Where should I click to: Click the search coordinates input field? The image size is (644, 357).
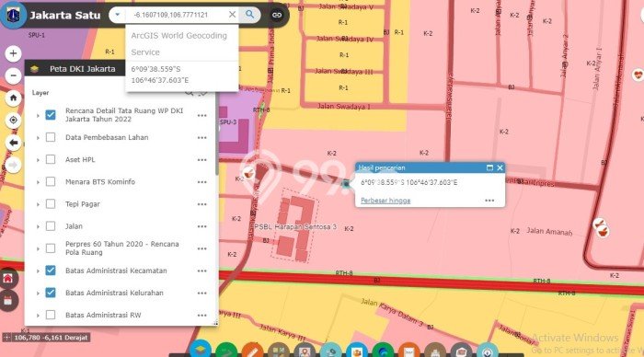point(177,15)
